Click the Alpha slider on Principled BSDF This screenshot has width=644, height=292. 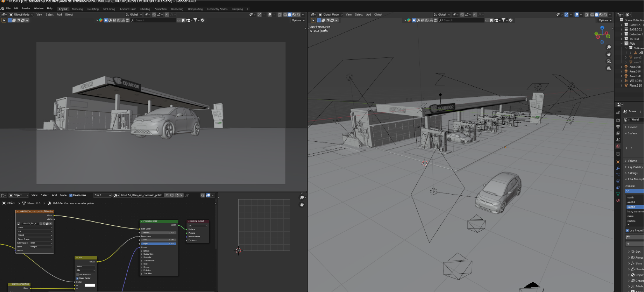pos(159,243)
